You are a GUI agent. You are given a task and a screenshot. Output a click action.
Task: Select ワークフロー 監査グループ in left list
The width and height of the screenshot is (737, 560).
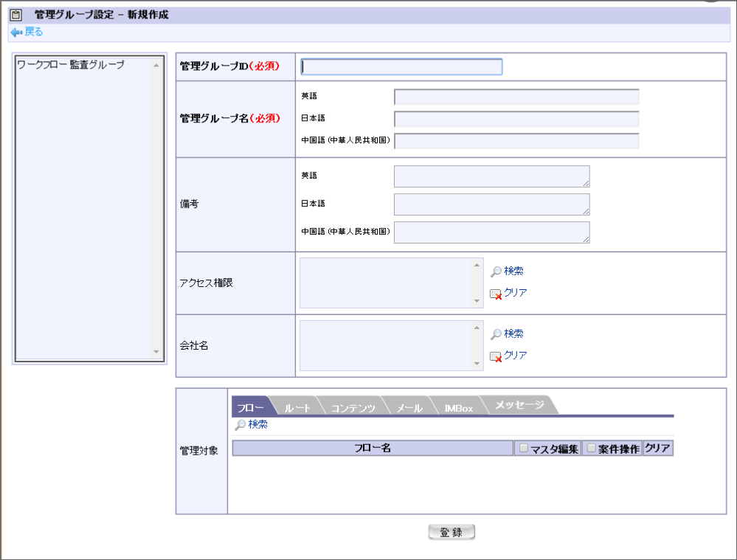click(71, 65)
